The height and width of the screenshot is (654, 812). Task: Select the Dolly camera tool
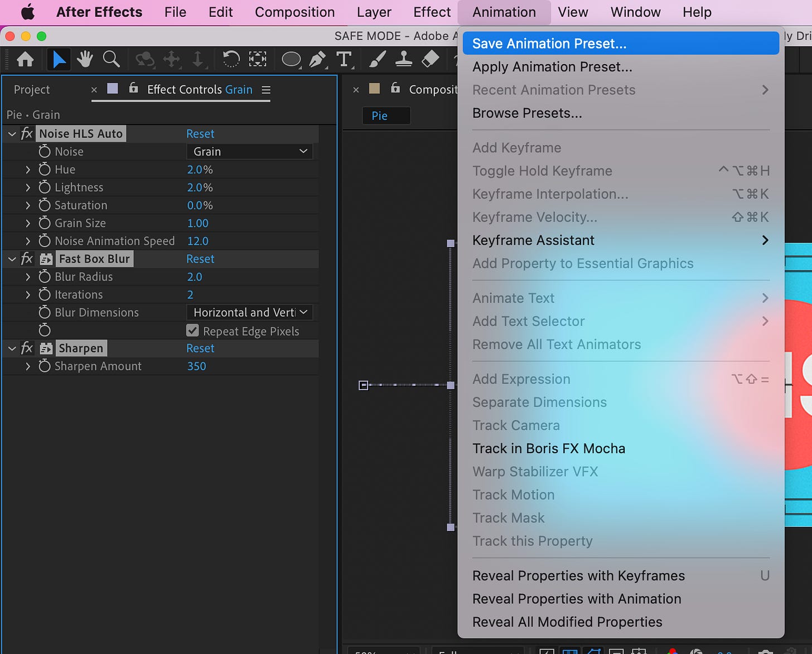(197, 59)
